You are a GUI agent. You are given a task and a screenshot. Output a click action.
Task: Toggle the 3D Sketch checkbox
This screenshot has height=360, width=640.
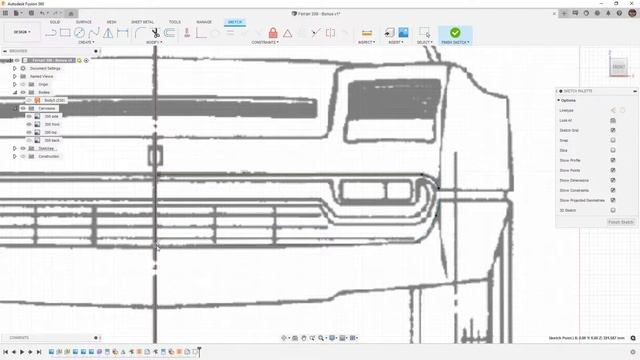613,210
